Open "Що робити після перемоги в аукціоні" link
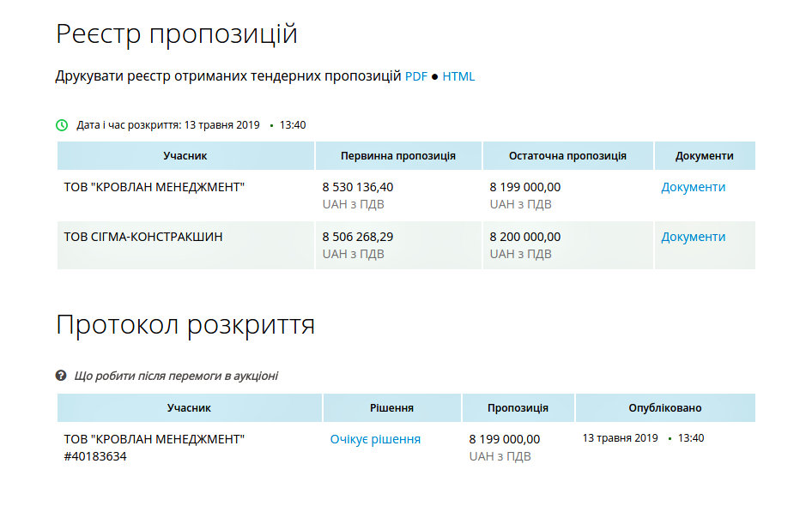Screen dimensions: 812x506 click(x=176, y=376)
